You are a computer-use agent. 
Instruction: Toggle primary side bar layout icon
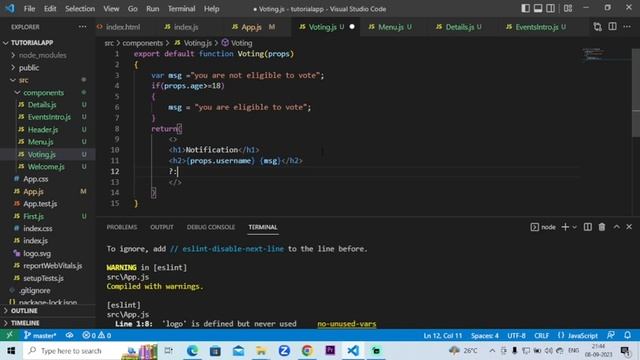coord(526,8)
